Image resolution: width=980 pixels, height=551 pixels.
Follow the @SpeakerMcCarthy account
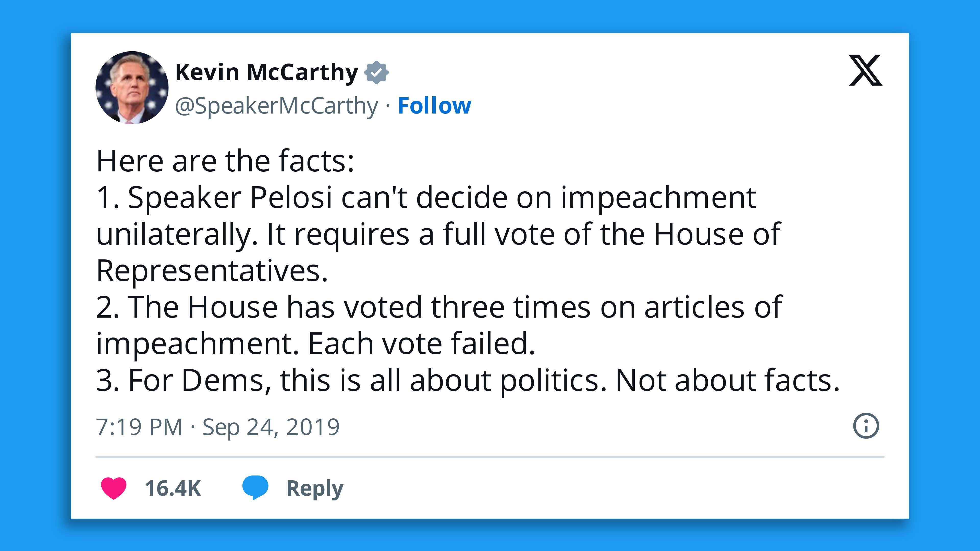tap(434, 106)
